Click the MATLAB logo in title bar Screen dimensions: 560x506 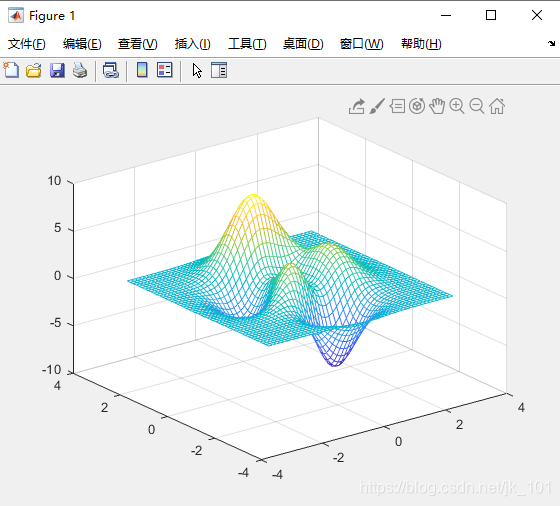[x=16, y=15]
